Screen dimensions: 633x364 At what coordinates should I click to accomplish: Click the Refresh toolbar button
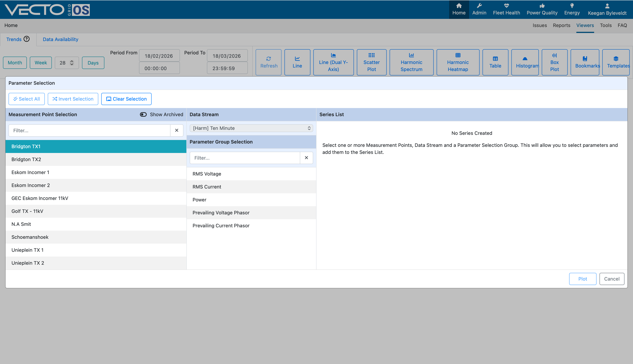pos(269,62)
